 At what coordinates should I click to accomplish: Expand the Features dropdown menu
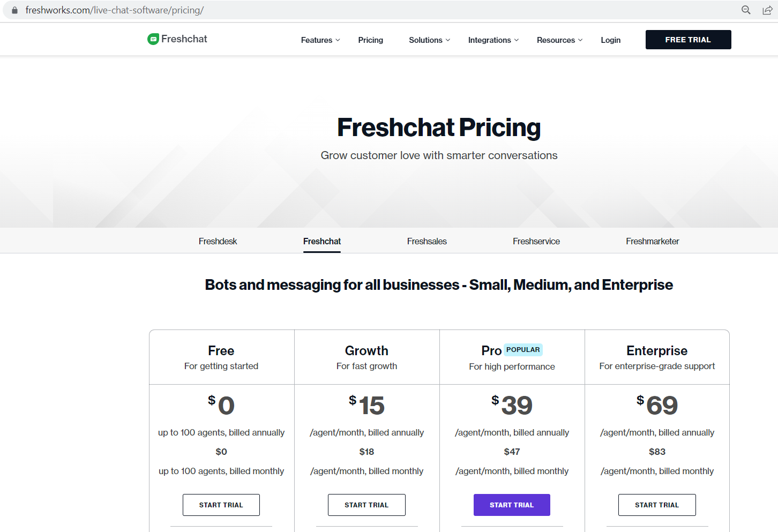coord(320,40)
